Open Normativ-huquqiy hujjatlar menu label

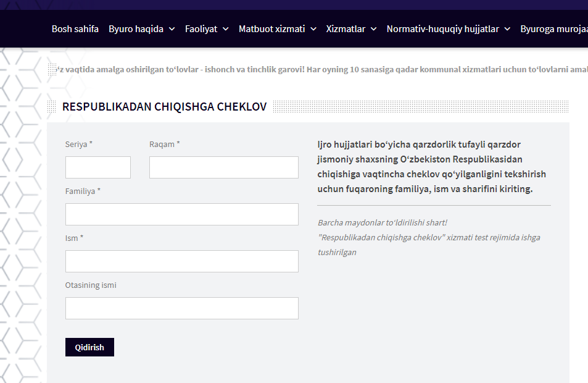pos(442,29)
